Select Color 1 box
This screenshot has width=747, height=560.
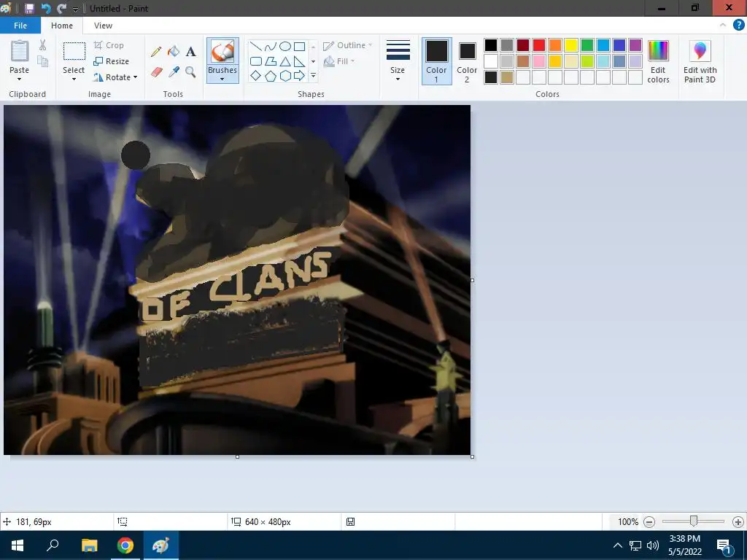coord(436,61)
